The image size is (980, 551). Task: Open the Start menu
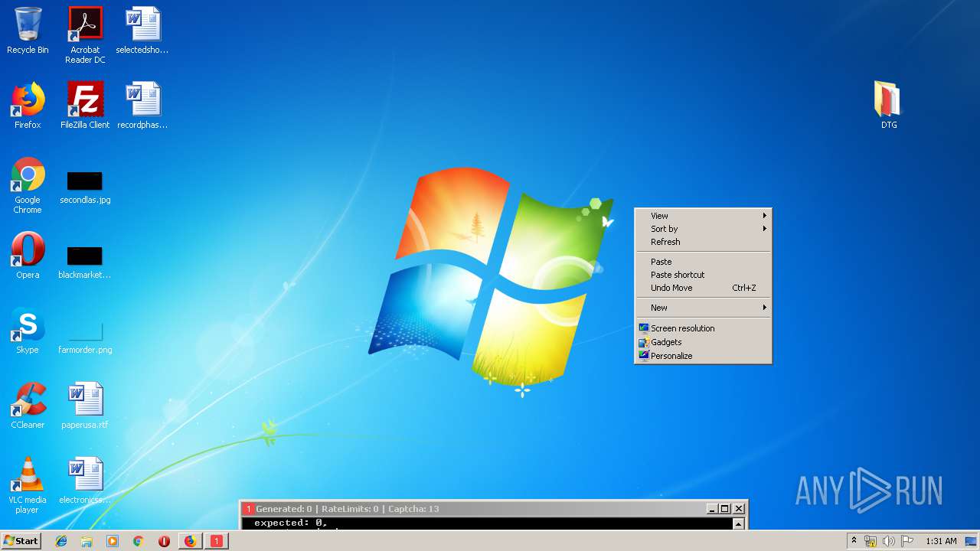click(x=21, y=541)
